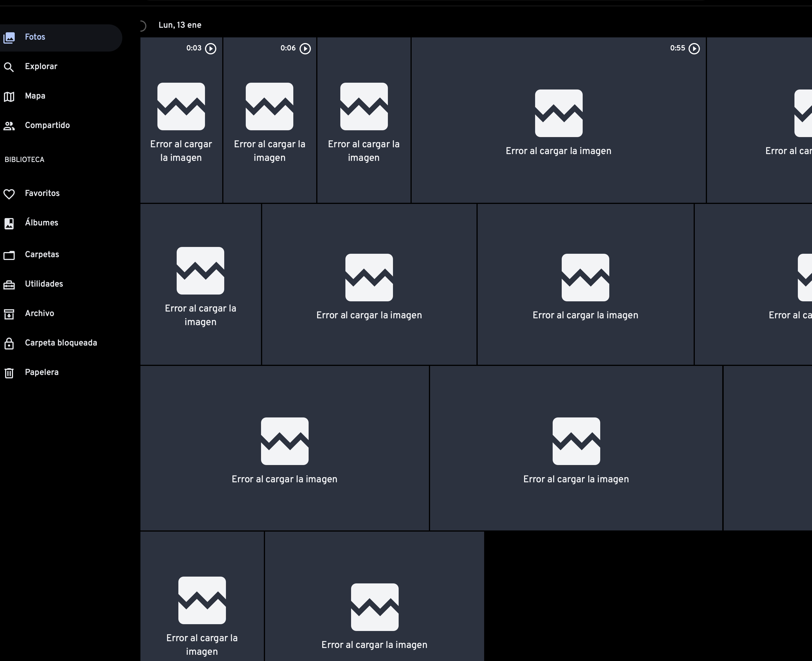The height and width of the screenshot is (661, 812).
Task: Open the first broken image thumbnail
Action: point(181,119)
